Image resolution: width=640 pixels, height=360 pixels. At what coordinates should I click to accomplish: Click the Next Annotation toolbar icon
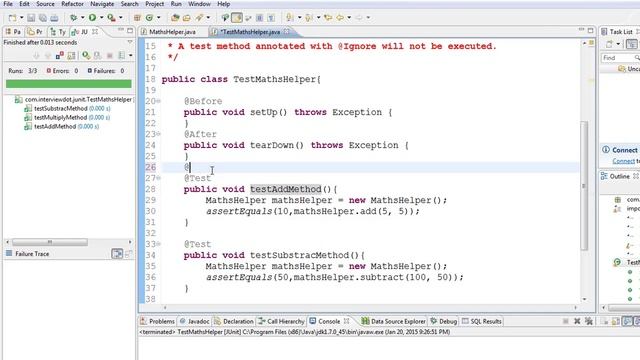click(x=289, y=18)
